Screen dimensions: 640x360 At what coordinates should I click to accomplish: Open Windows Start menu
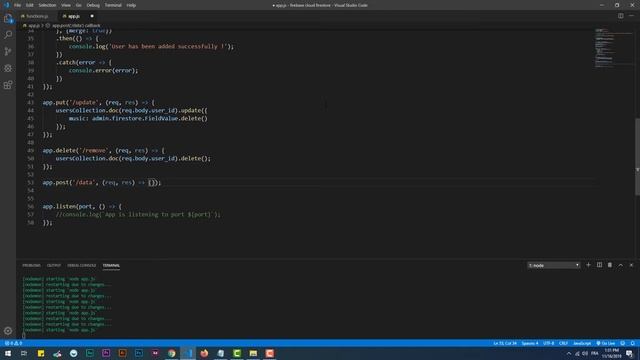click(x=8, y=353)
